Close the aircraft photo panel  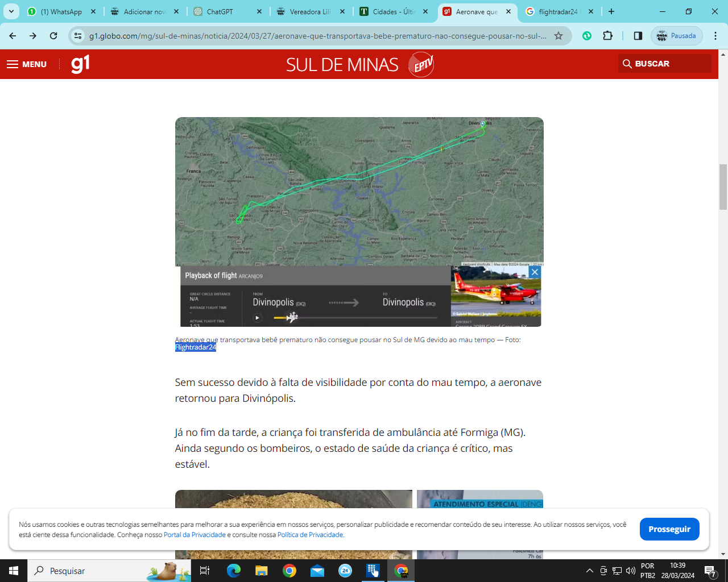[x=535, y=272]
